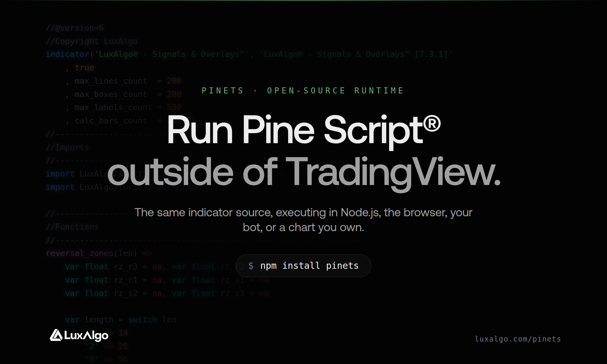Click the LuxAlgo logo

coord(79,335)
